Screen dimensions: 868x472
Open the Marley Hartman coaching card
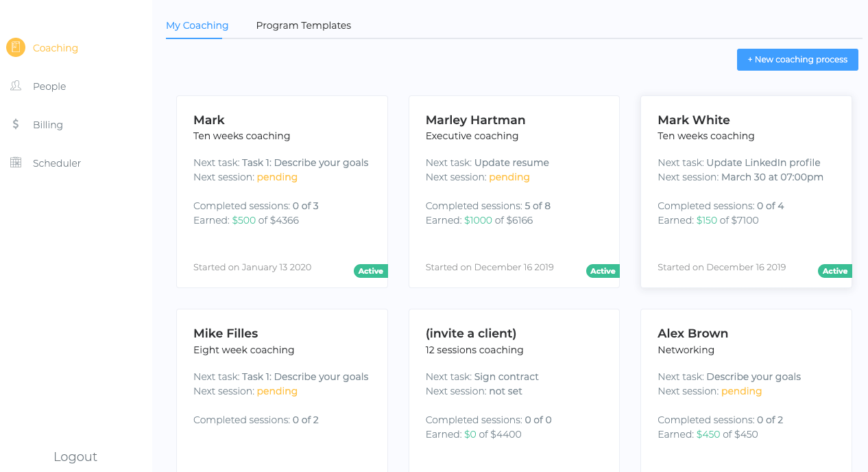[x=514, y=191]
